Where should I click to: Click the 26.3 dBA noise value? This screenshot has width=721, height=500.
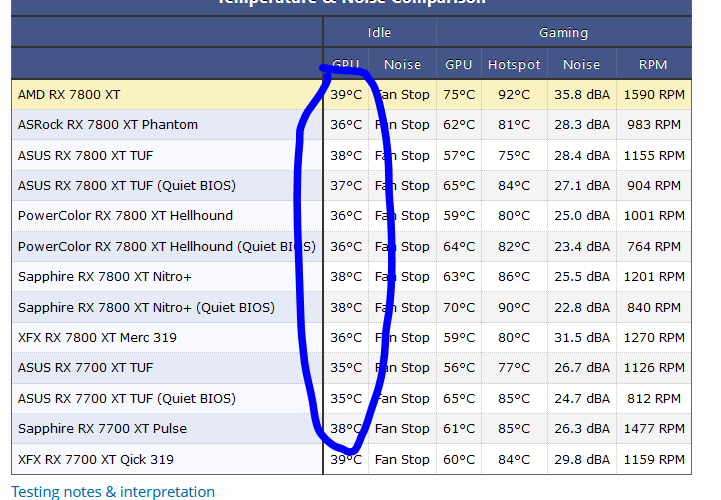pos(582,429)
